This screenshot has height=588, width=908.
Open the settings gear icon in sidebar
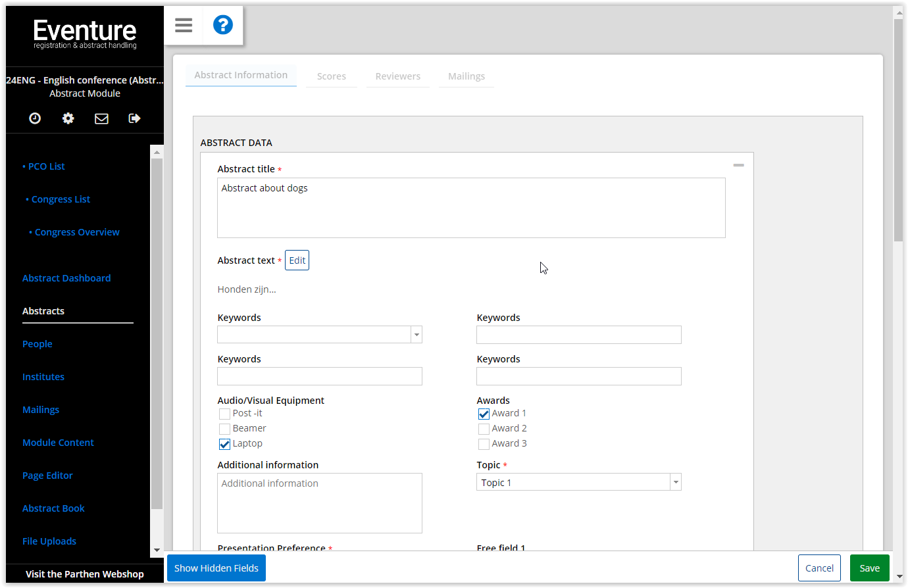[x=68, y=118]
